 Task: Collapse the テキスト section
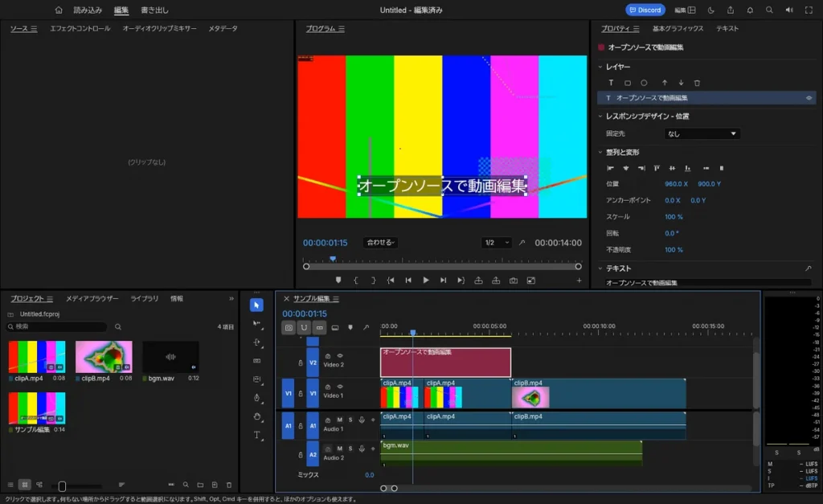[x=600, y=268]
